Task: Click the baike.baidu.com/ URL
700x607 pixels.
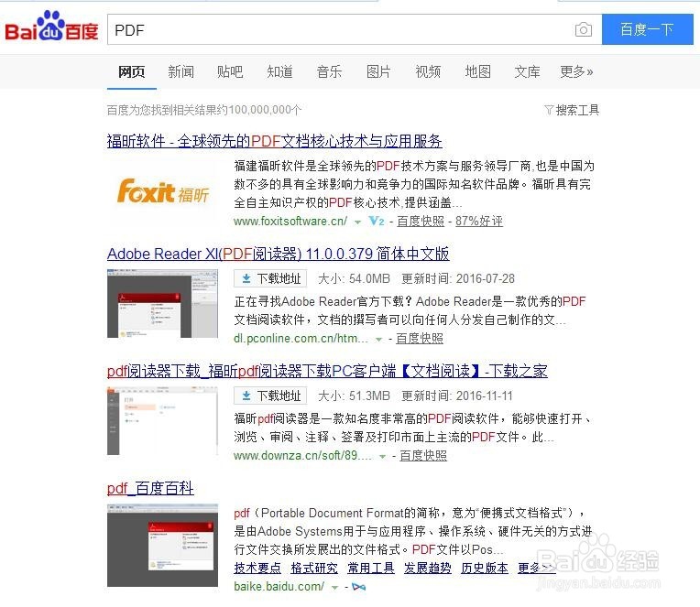Action: pos(279,587)
